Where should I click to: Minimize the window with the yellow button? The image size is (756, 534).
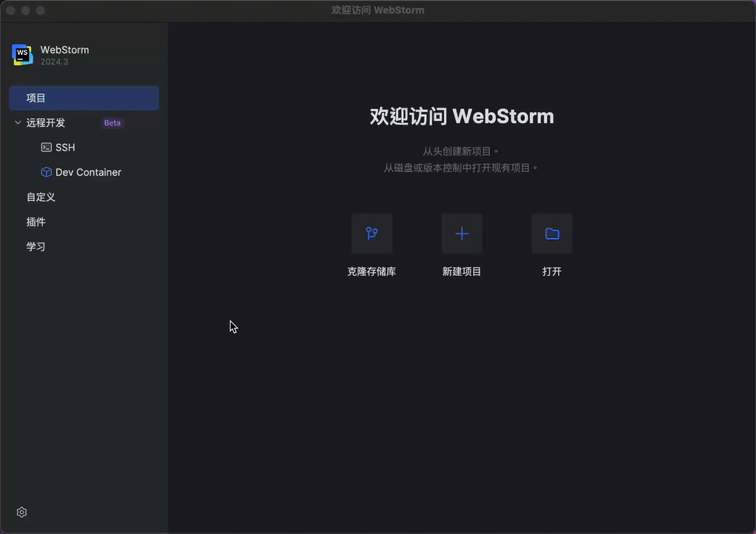point(25,10)
